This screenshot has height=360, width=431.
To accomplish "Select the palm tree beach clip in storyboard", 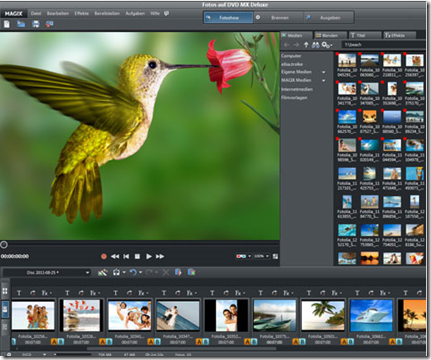I will click(x=323, y=315).
